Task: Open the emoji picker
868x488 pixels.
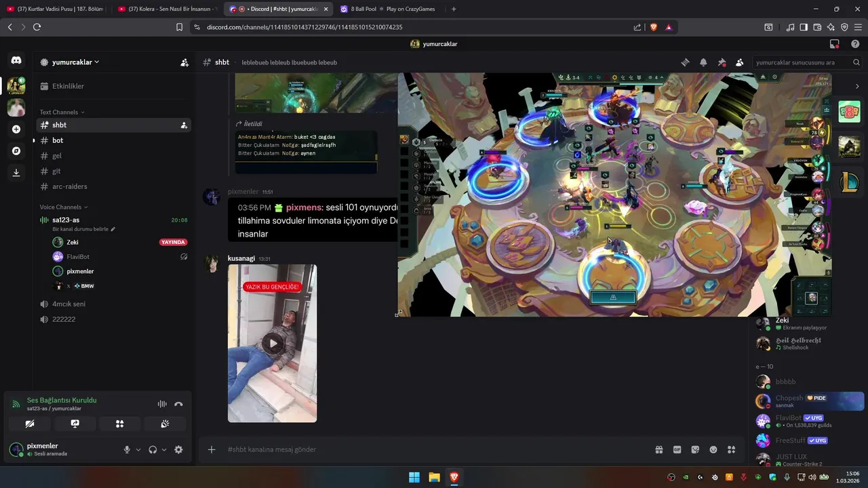Action: [713, 449]
